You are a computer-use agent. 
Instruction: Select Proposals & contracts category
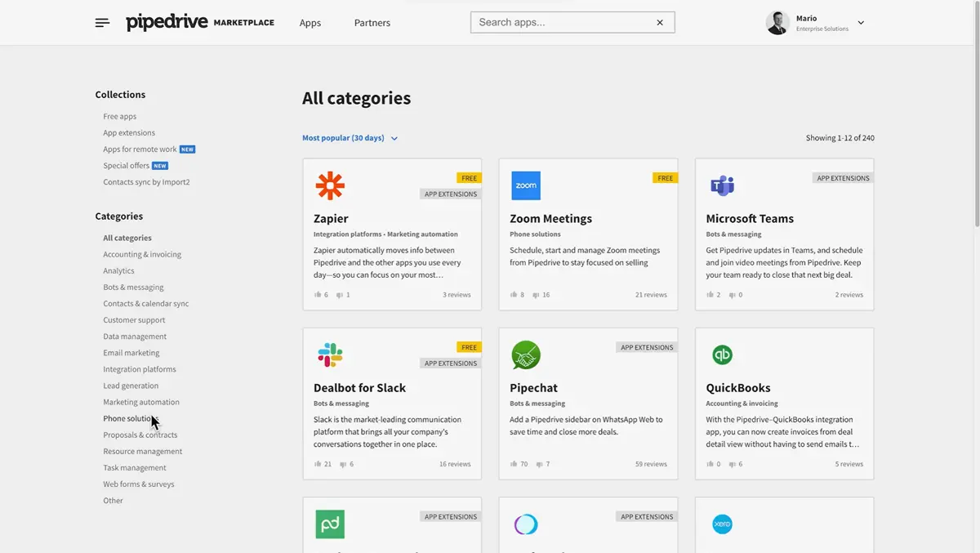140,435
